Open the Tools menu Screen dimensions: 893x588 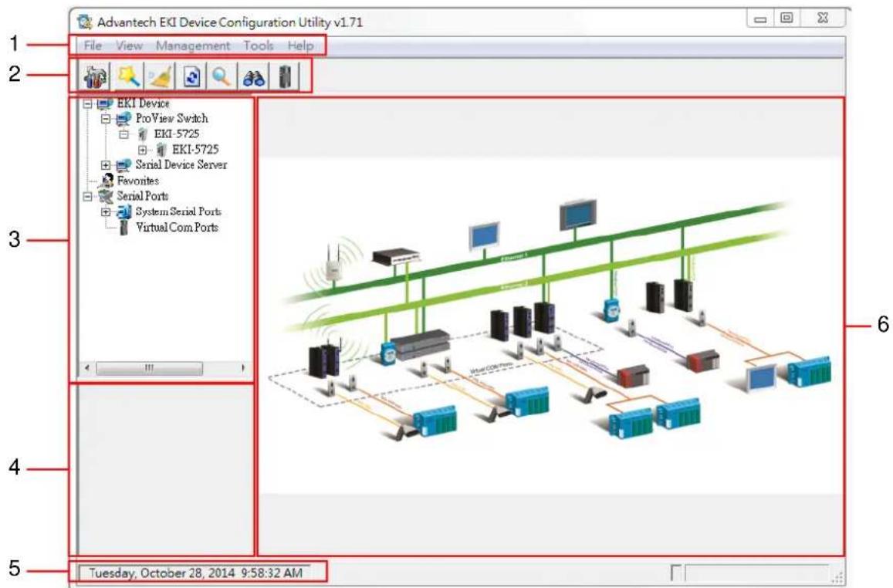click(259, 46)
